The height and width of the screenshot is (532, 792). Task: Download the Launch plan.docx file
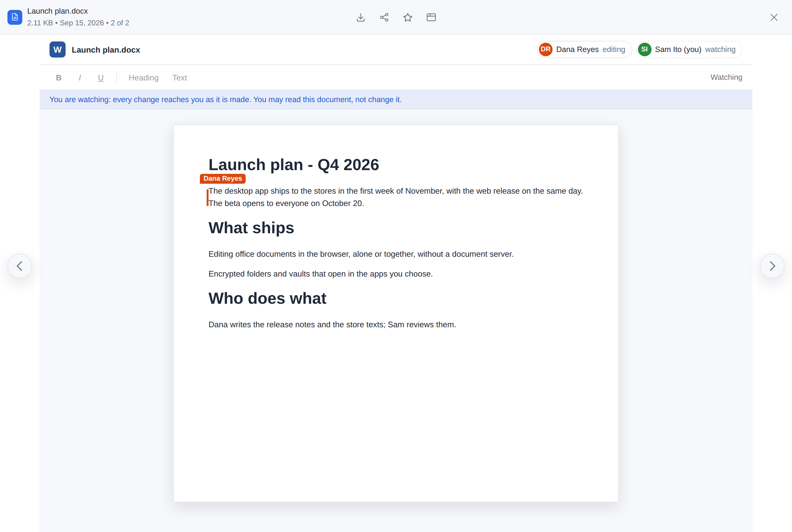tap(361, 17)
